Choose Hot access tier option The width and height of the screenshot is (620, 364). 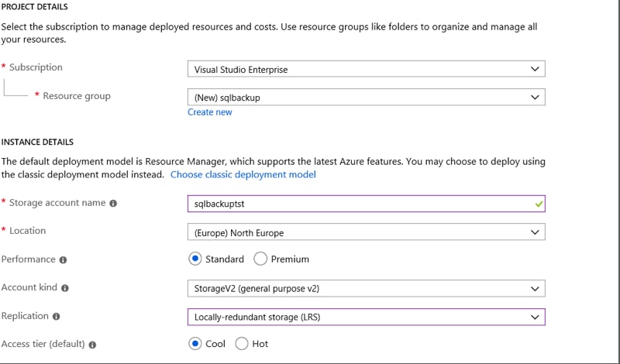point(242,343)
